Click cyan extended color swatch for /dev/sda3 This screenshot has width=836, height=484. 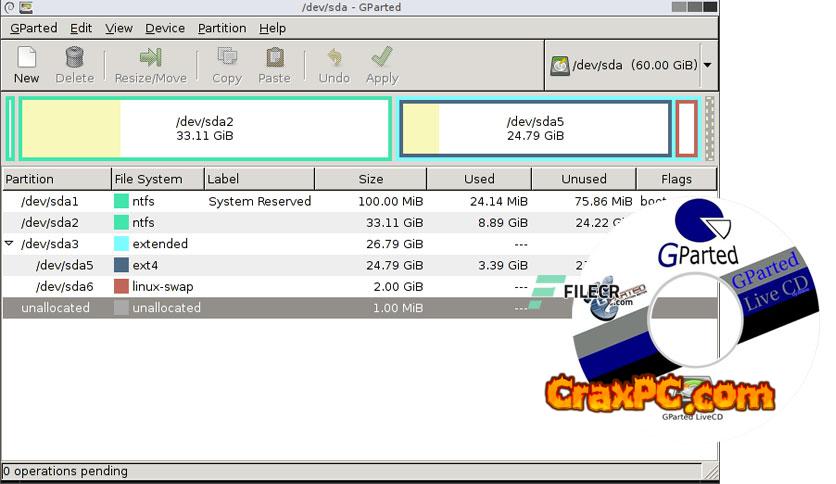[x=121, y=244]
